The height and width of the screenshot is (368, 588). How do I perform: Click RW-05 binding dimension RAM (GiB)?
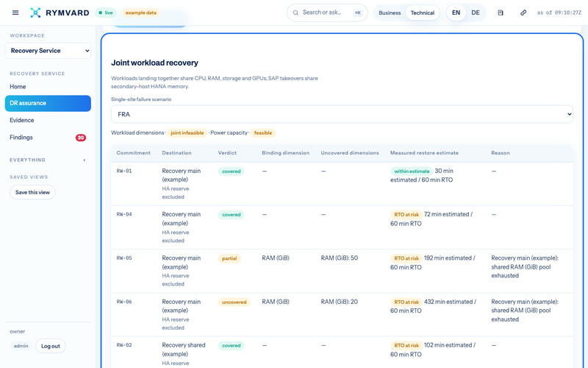[x=276, y=258]
